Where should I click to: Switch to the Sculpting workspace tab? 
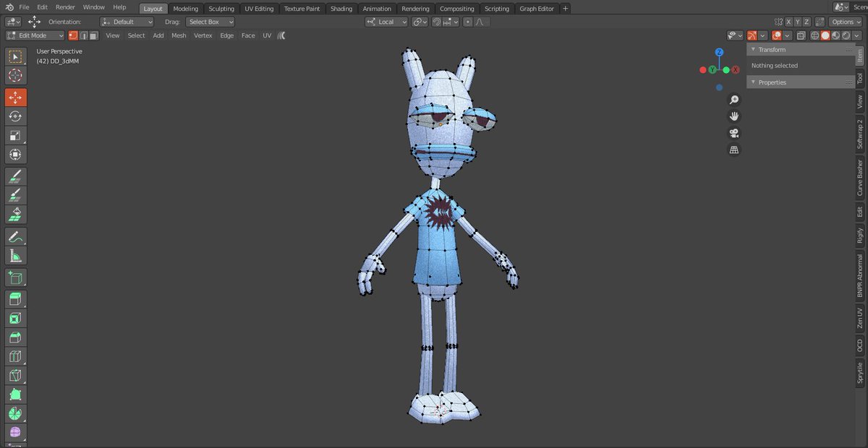pos(221,9)
